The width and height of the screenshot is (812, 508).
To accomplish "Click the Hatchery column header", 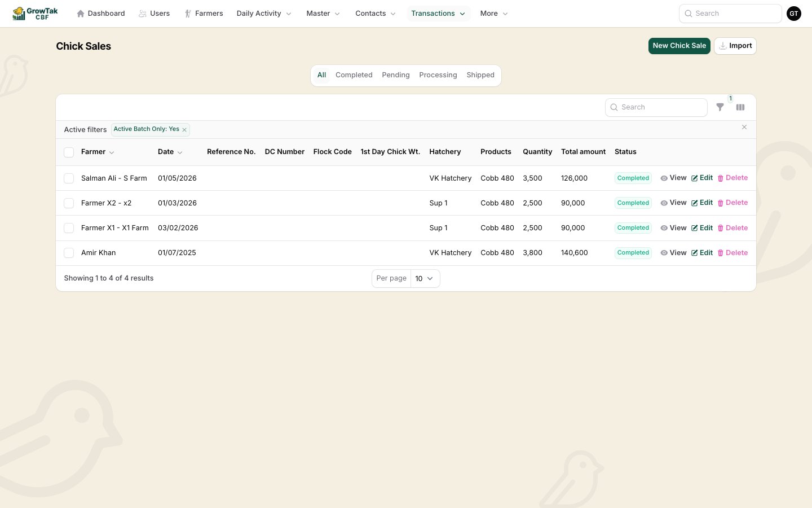I will pyautogui.click(x=445, y=152).
